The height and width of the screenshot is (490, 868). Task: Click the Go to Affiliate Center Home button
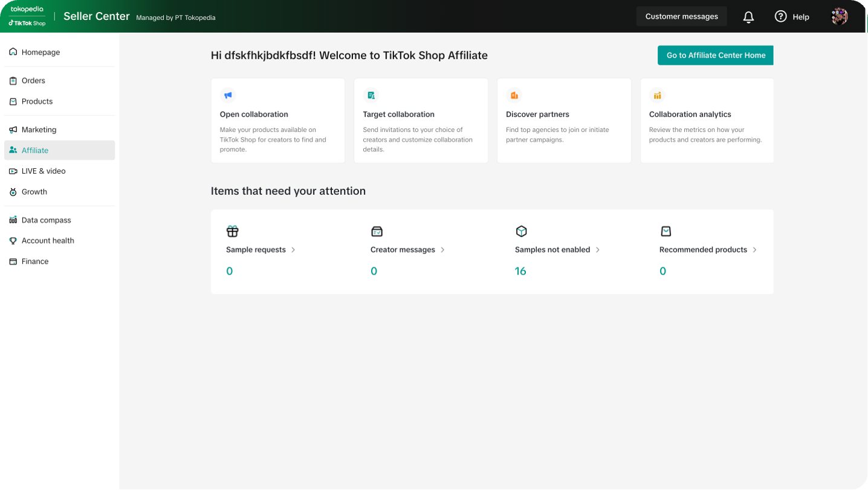click(715, 55)
